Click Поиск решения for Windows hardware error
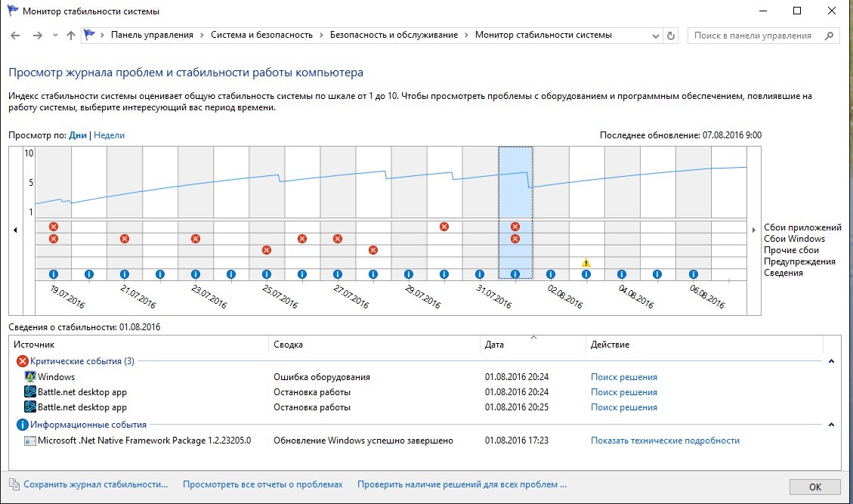 [624, 376]
